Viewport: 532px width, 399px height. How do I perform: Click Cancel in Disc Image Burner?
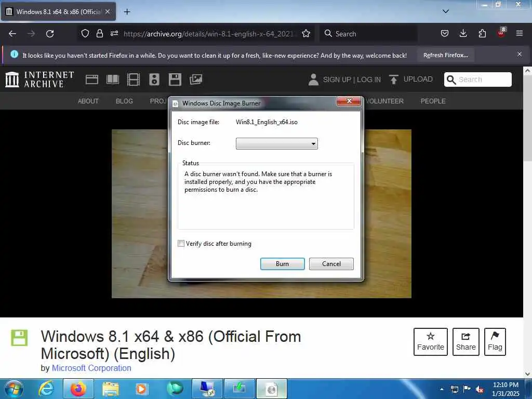click(331, 264)
